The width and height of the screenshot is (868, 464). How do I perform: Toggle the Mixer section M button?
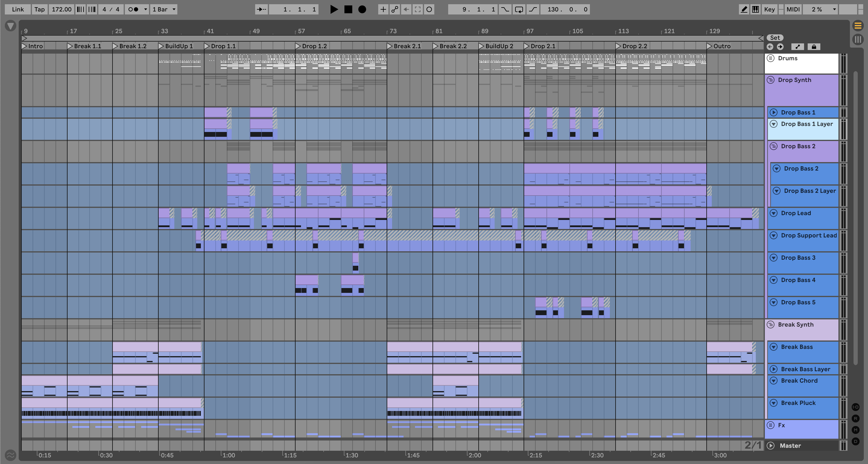[x=856, y=430]
